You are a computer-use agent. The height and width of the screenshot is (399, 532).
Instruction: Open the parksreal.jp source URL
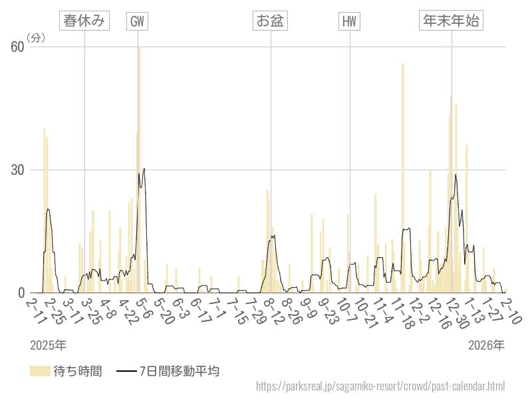(380, 386)
